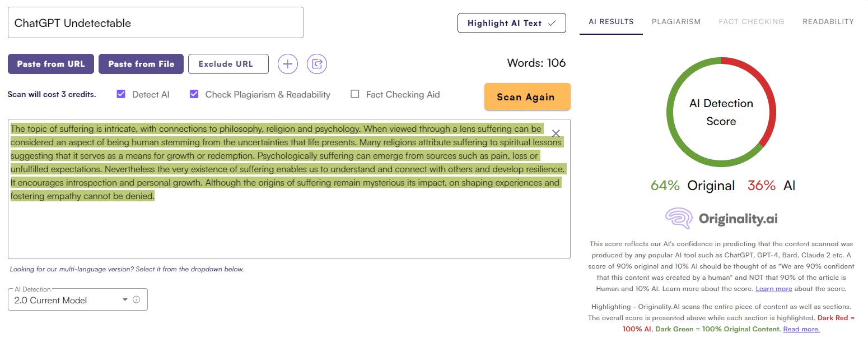Click Paste from File button
Image resolution: width=868 pixels, height=337 pixels.
tap(141, 64)
